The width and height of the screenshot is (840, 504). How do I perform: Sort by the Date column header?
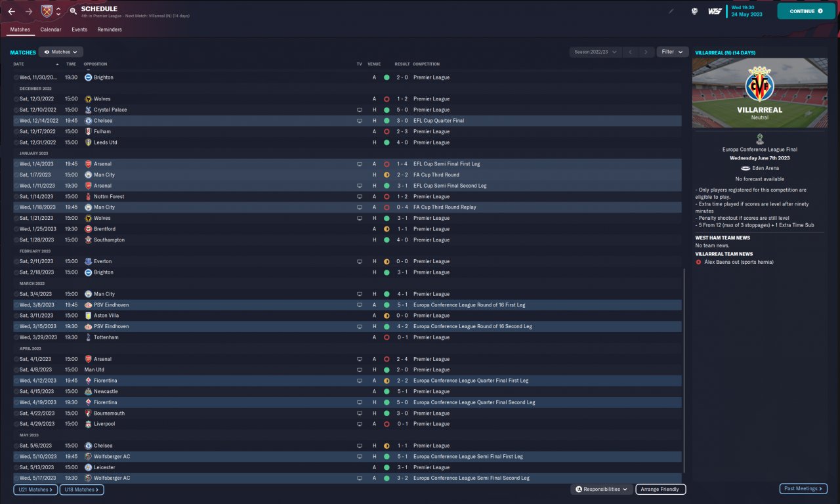[18, 64]
